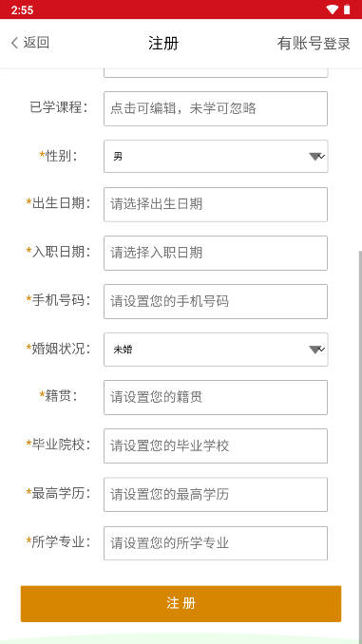Tap the Wi-Fi status icon in status bar
Viewport: 362px width, 644px height.
click(x=332, y=9)
